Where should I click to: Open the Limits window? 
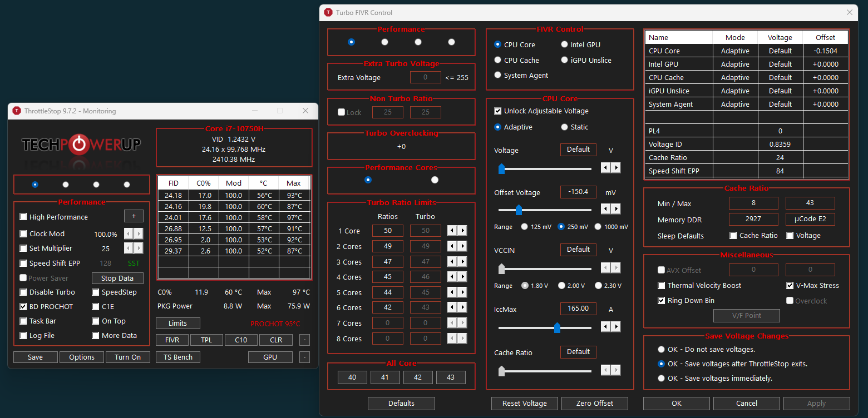pyautogui.click(x=177, y=323)
